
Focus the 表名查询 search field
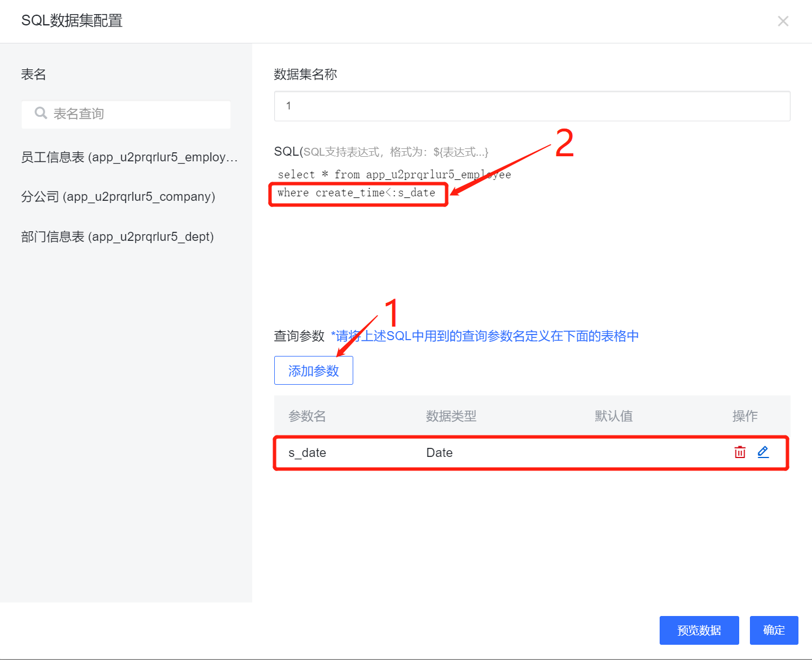(x=126, y=114)
